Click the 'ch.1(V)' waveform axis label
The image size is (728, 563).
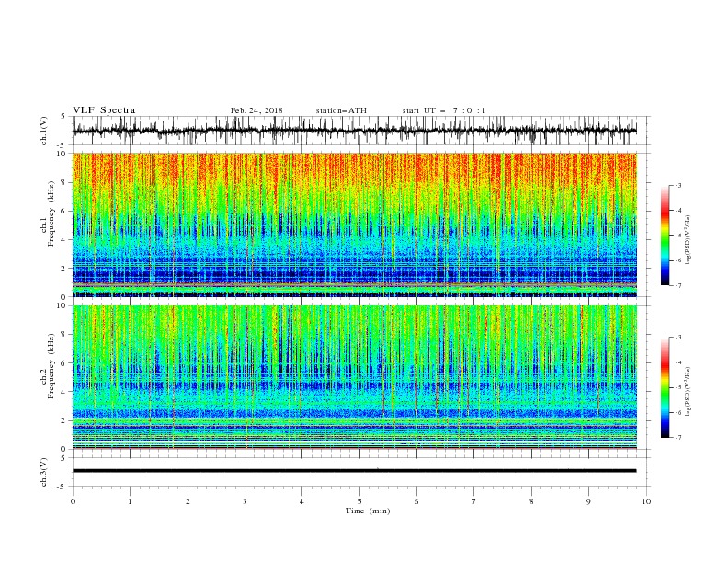click(x=44, y=131)
